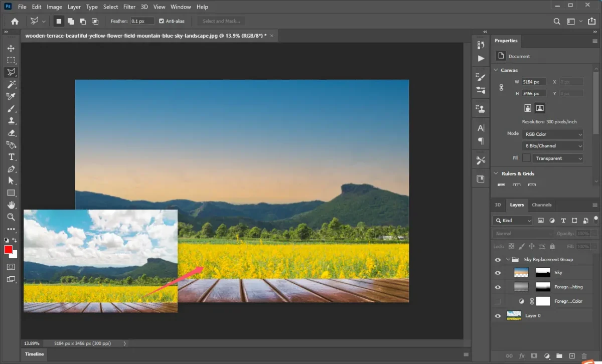Open the lasso tool preset dropdown arrow
The width and height of the screenshot is (602, 364).
point(44,22)
